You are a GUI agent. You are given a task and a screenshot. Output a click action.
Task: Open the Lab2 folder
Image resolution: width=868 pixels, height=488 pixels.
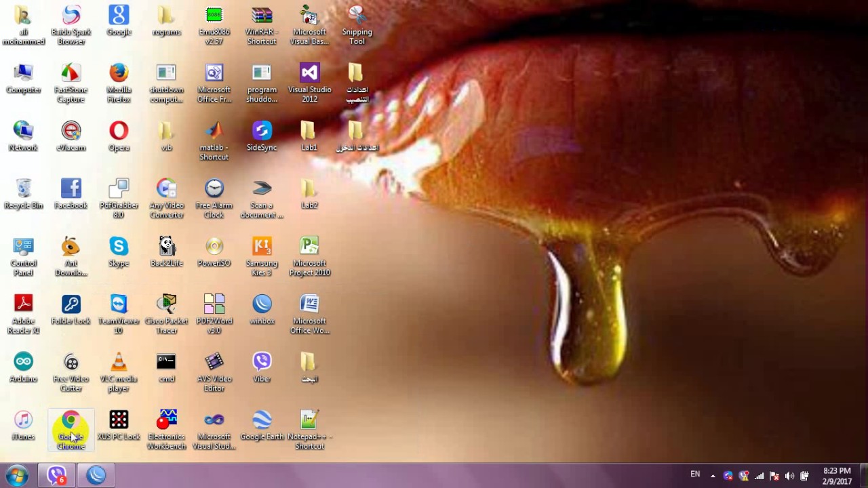tap(309, 195)
